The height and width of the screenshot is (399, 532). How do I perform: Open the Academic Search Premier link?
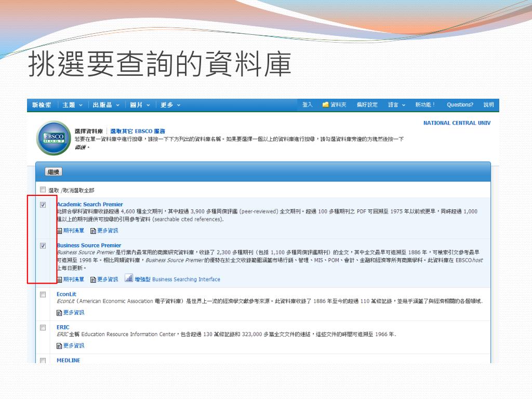pos(90,204)
